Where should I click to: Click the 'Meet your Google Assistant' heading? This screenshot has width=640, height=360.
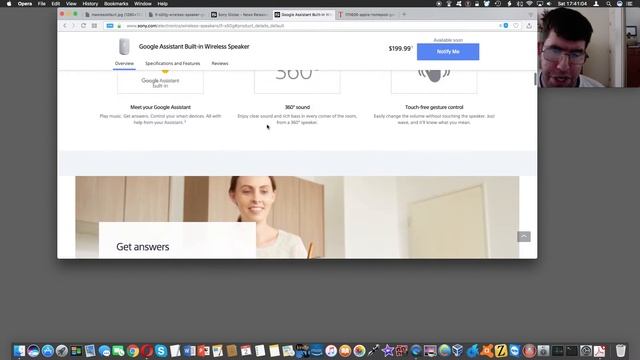160,107
